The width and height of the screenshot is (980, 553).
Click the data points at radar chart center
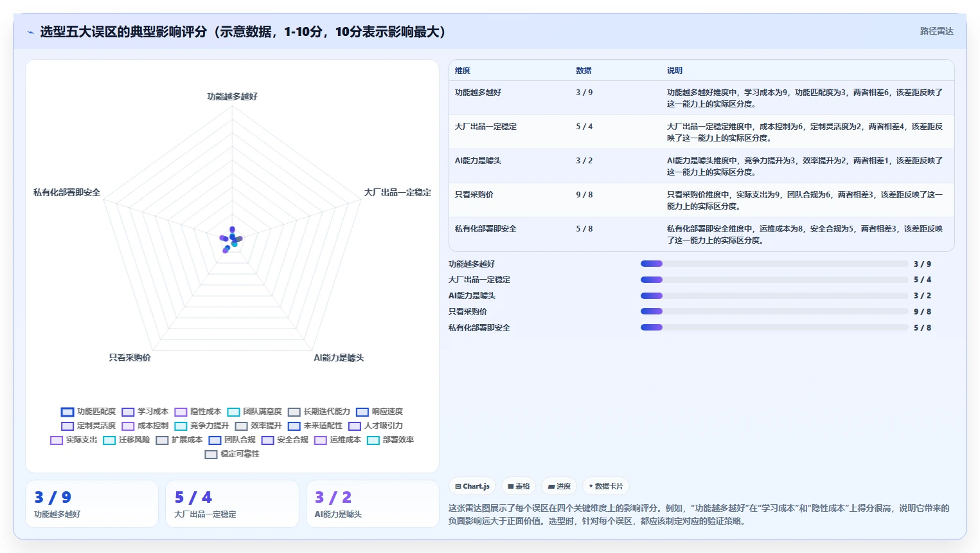pos(232,239)
